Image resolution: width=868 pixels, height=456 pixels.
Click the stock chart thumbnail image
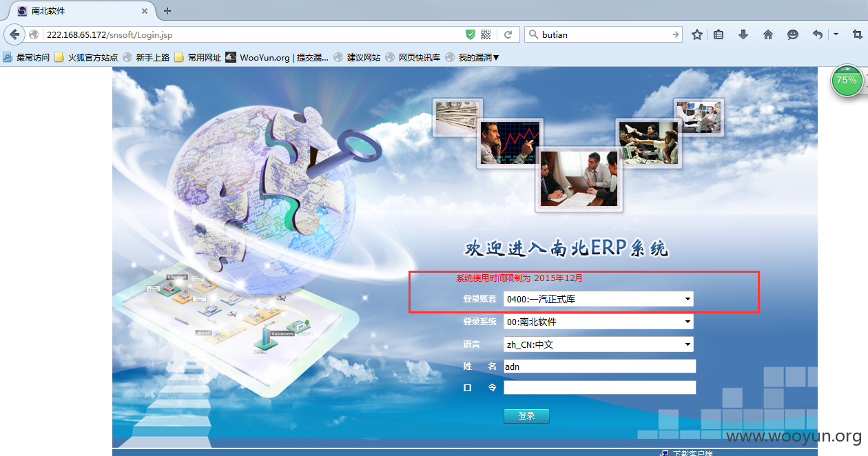tap(510, 143)
